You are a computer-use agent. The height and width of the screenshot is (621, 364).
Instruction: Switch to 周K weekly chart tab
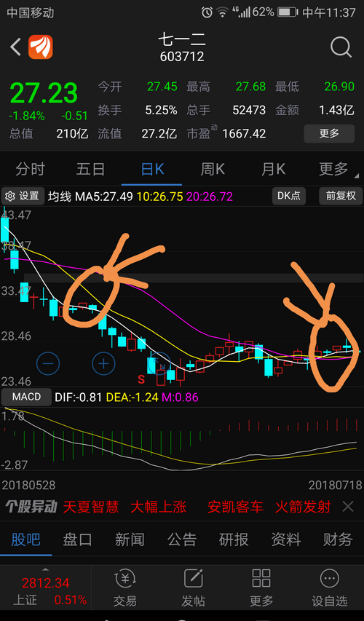[x=213, y=170]
